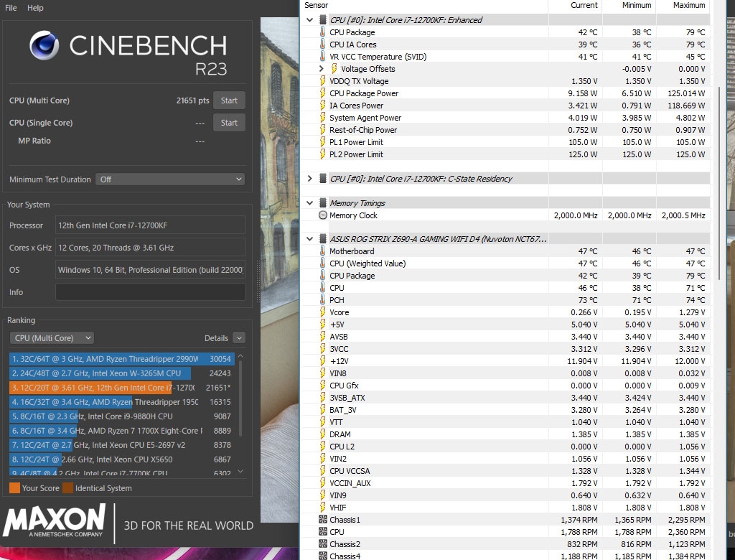Click the MAXON logo
The height and width of the screenshot is (560, 735).
click(55, 520)
